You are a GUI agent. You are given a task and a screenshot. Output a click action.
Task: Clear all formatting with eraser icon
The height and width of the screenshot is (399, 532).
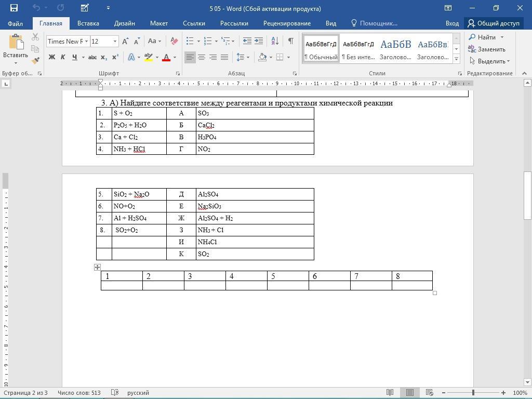174,42
